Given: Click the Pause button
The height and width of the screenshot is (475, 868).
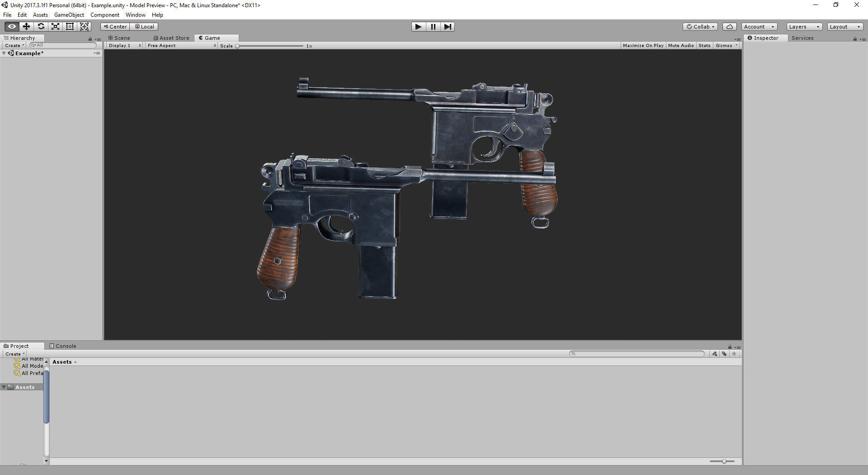Looking at the screenshot, I should (x=433, y=27).
